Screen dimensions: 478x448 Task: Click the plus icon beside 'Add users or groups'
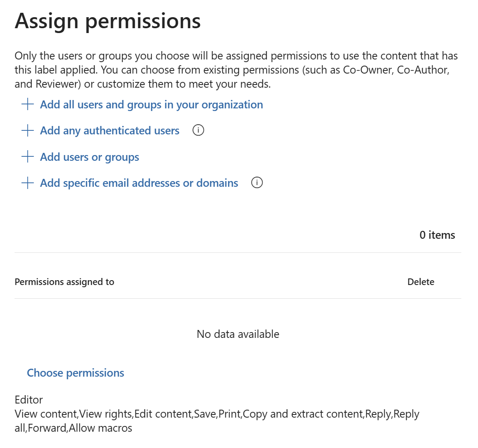coord(27,157)
